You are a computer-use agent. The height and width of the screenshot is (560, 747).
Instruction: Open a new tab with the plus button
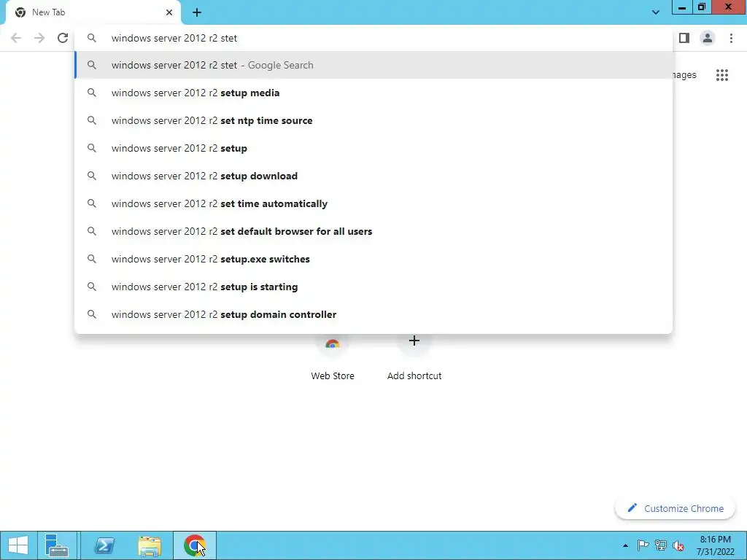click(197, 12)
